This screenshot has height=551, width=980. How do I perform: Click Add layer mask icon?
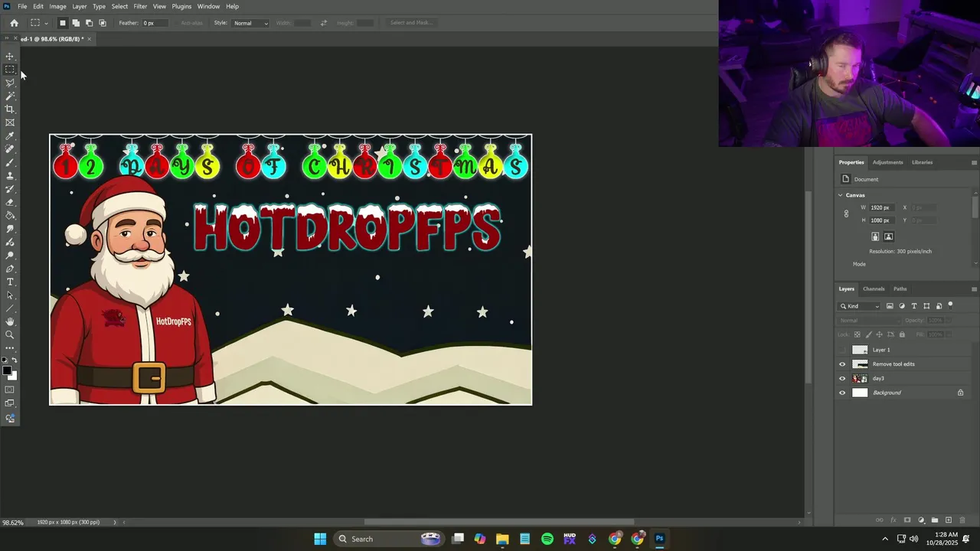click(x=907, y=520)
